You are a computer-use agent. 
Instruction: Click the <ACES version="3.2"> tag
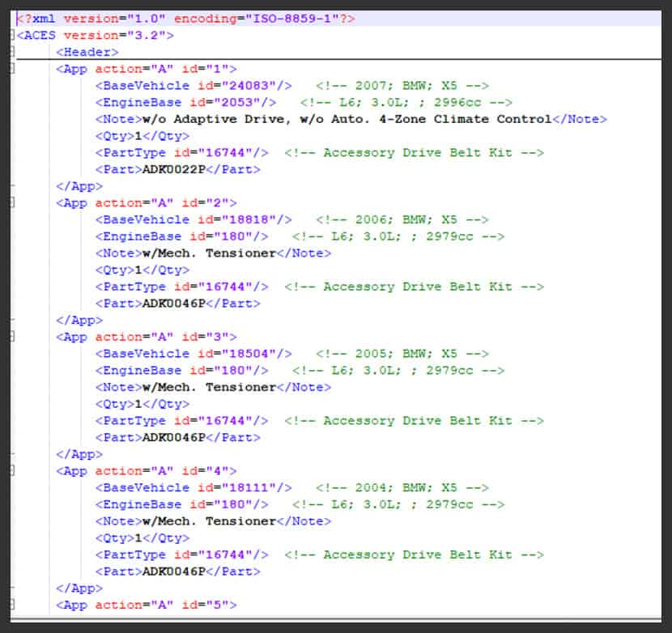click(96, 35)
